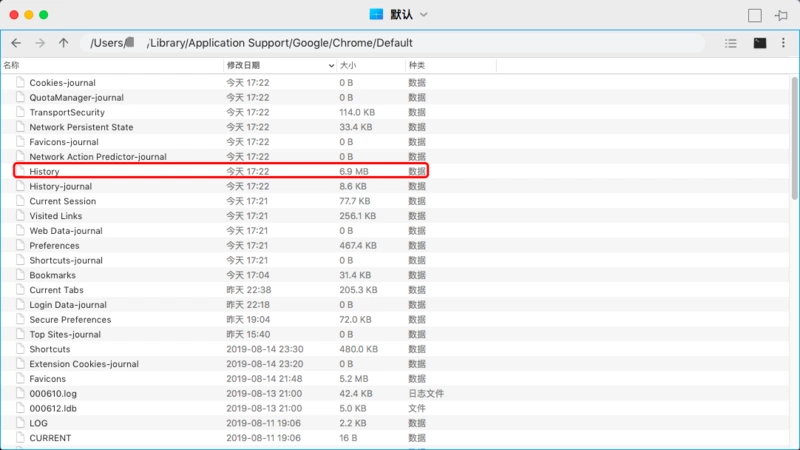Select the Shortcuts file
800x450 pixels.
click(x=49, y=349)
